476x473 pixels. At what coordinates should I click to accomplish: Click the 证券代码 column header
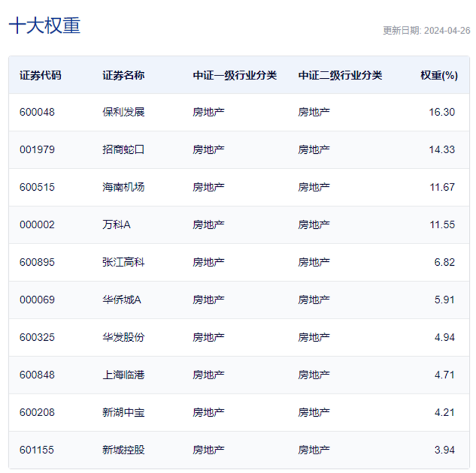[x=40, y=75]
